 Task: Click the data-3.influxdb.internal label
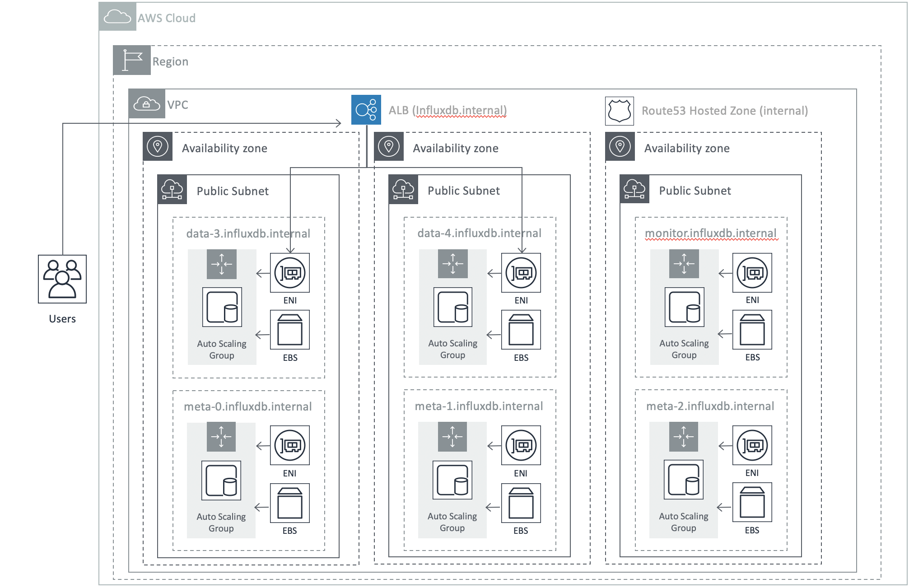248,233
